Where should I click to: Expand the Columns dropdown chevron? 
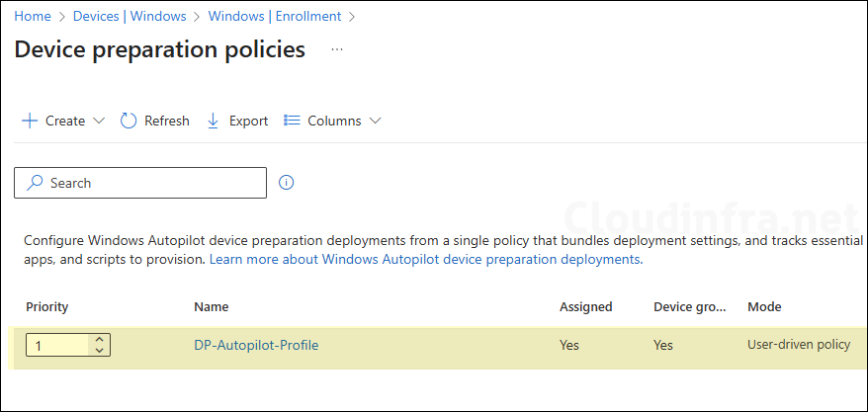tap(375, 121)
